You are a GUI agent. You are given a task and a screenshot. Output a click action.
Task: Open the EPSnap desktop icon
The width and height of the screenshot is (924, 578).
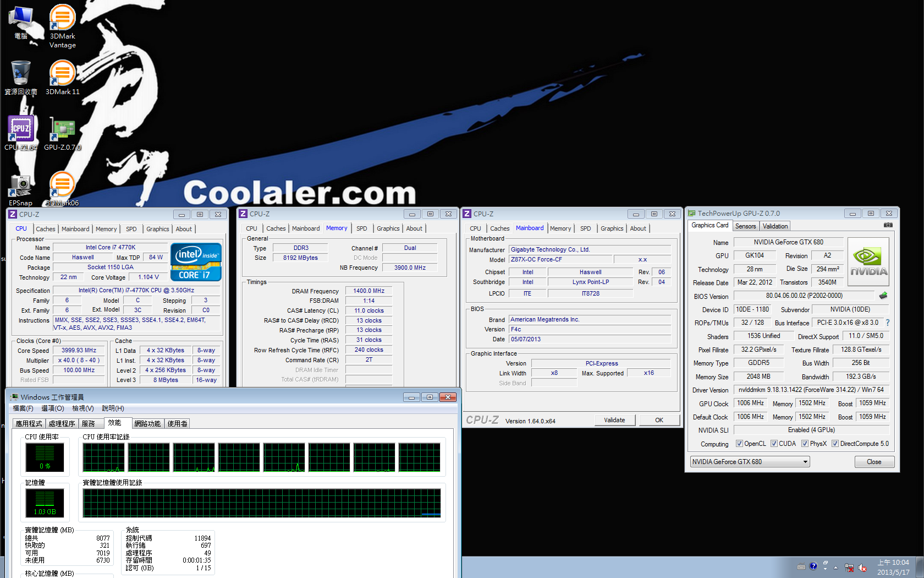tap(21, 190)
